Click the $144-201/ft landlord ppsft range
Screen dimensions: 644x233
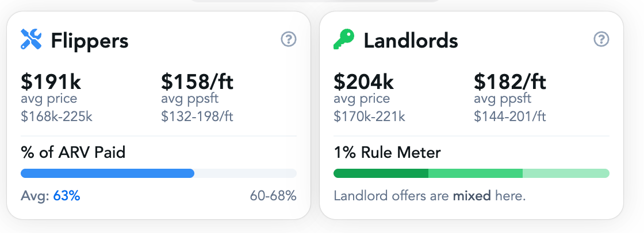point(509,116)
